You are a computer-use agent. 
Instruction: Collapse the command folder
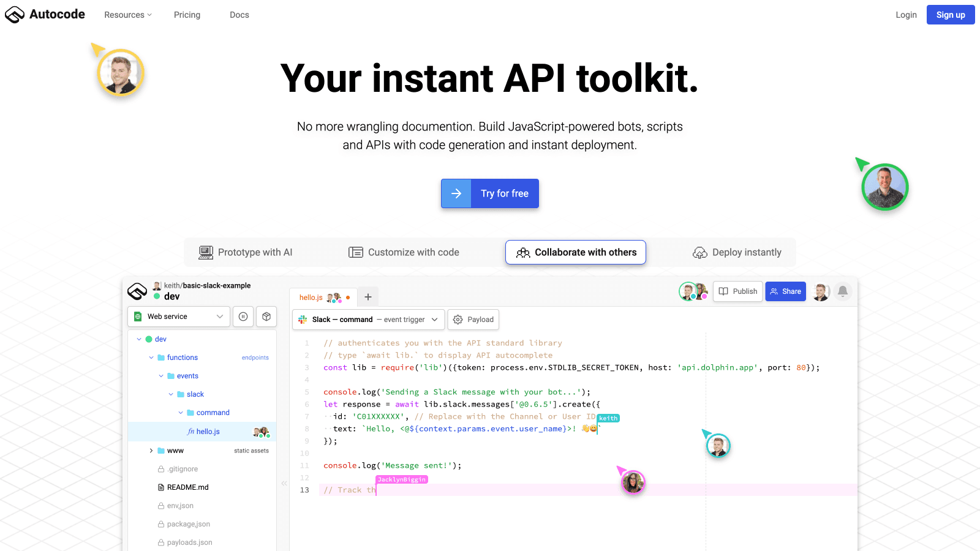[181, 413]
